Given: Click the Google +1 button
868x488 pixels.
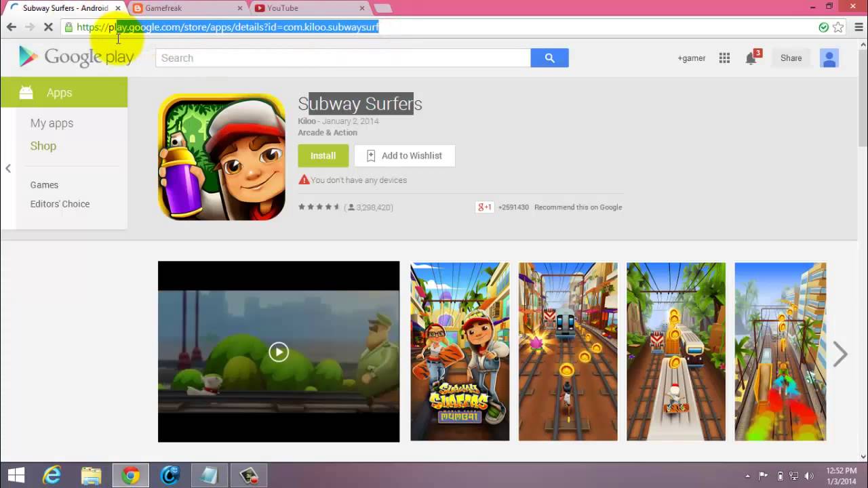Looking at the screenshot, I should click(484, 207).
